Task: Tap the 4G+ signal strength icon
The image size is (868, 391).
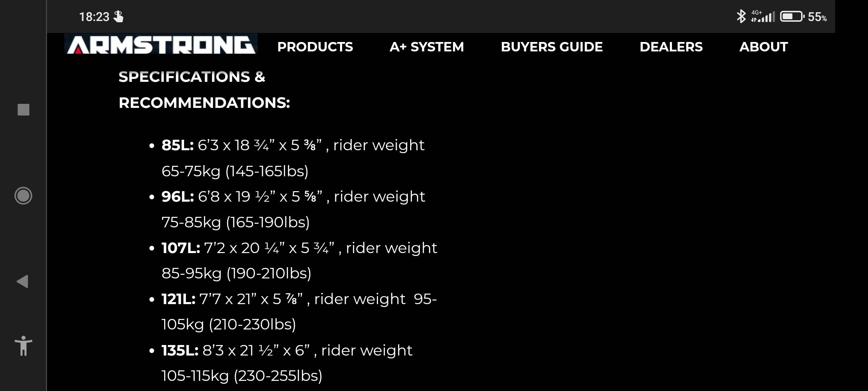Action: point(763,16)
